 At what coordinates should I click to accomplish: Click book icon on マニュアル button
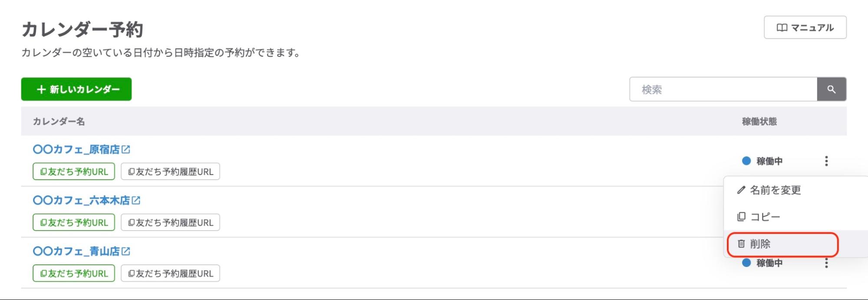click(782, 28)
